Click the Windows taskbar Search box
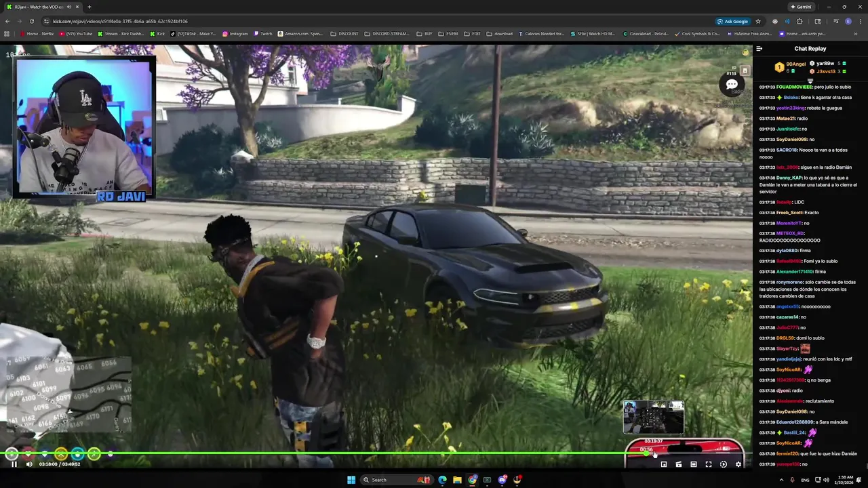 point(397,480)
